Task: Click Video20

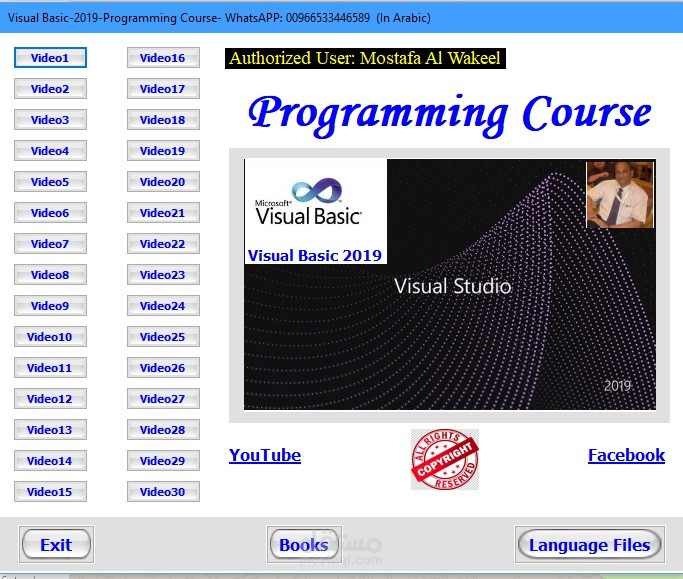Action: point(163,182)
